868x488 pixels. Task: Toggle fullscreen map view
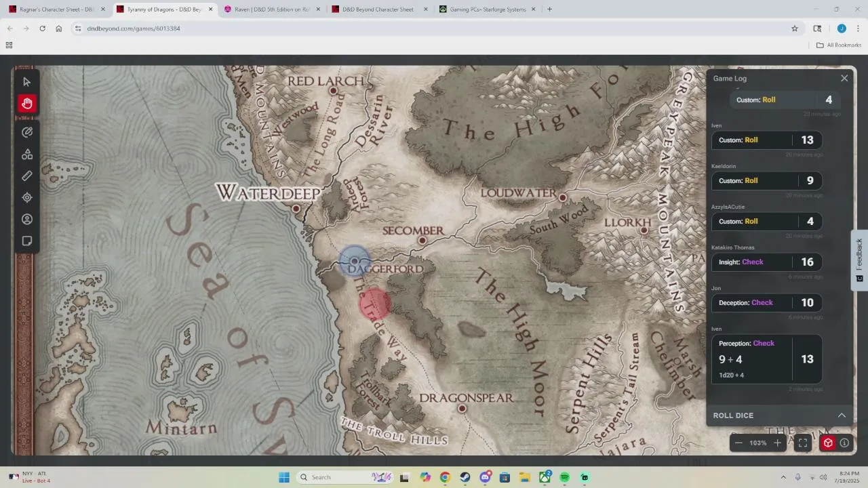click(803, 443)
